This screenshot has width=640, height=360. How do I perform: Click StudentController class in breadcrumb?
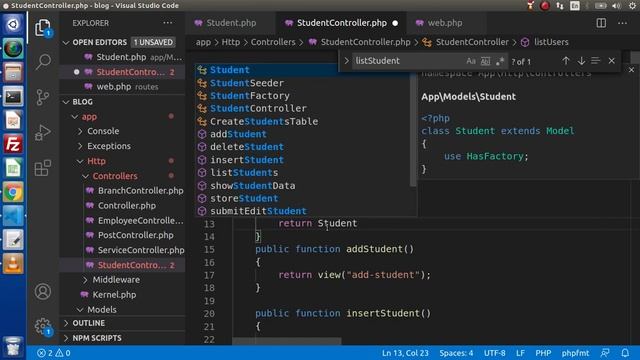pos(472,42)
